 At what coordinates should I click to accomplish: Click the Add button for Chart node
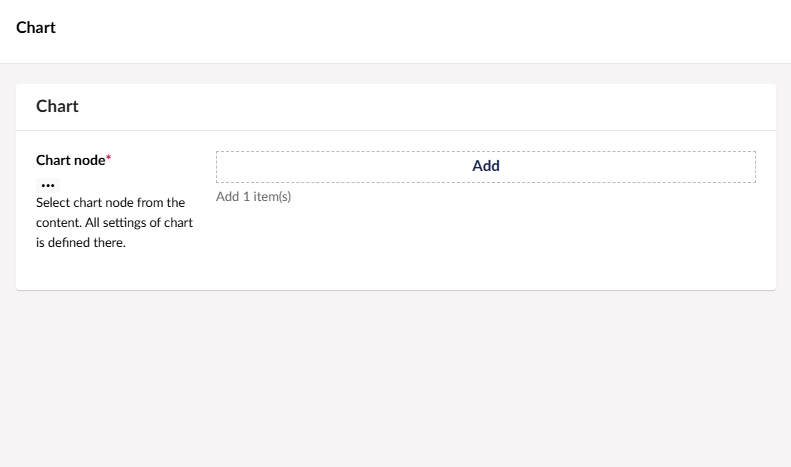click(485, 167)
